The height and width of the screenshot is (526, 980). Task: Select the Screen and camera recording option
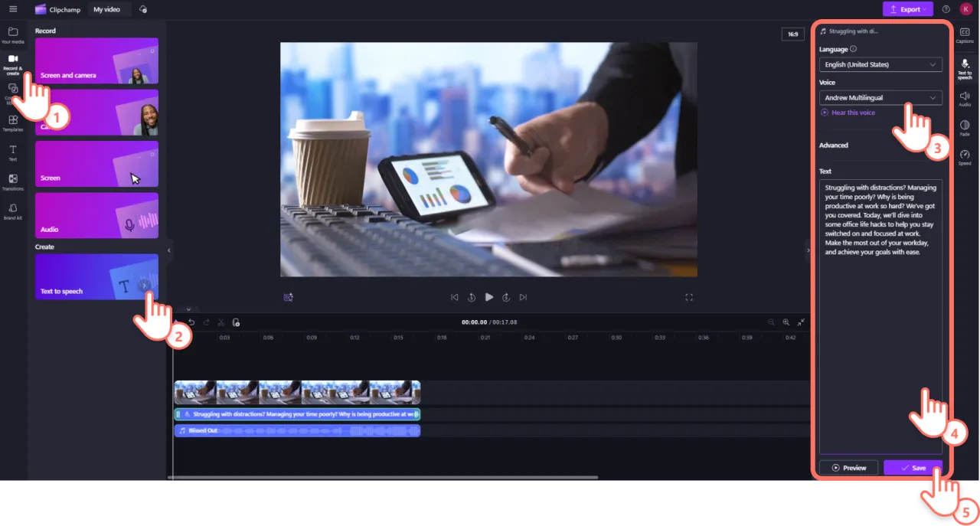click(96, 61)
